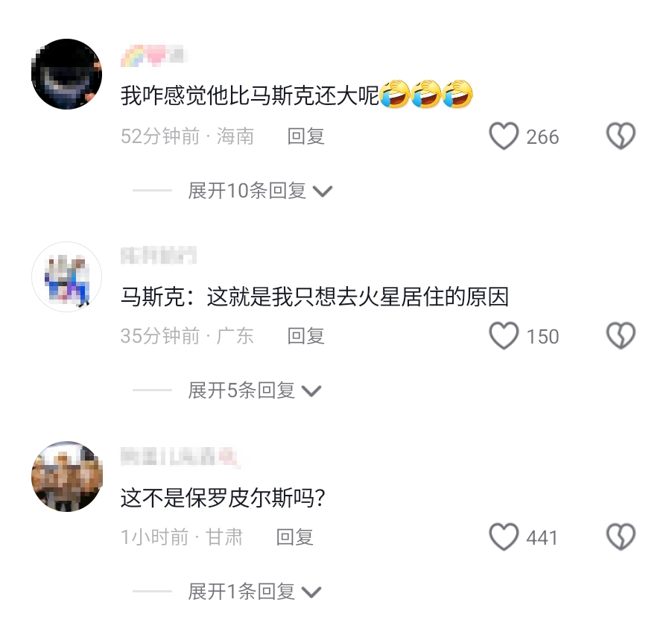Expand 10 replies under first comment
This screenshot has height=620, width=672.
pos(260,191)
